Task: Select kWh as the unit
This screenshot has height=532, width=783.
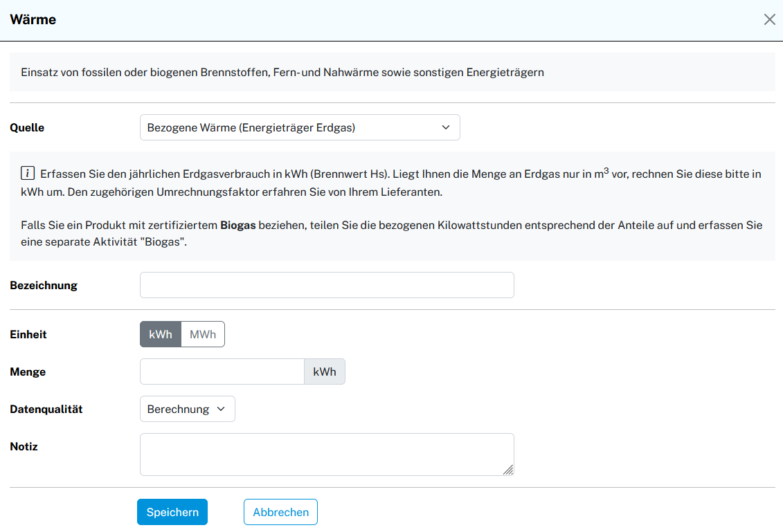Action: coord(161,334)
